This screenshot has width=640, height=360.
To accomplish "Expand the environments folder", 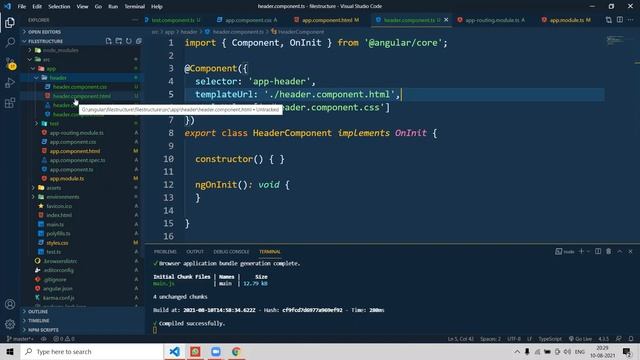I will click(63, 197).
